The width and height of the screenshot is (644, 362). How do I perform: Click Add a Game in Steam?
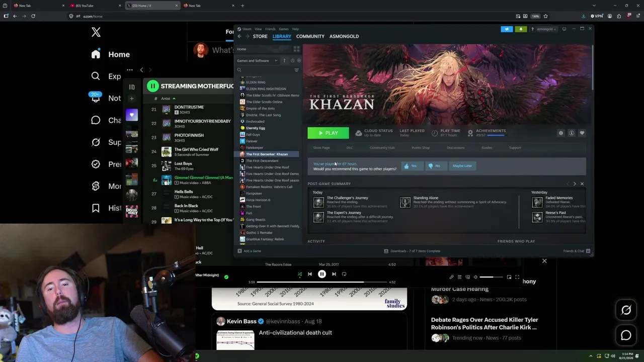click(250, 251)
